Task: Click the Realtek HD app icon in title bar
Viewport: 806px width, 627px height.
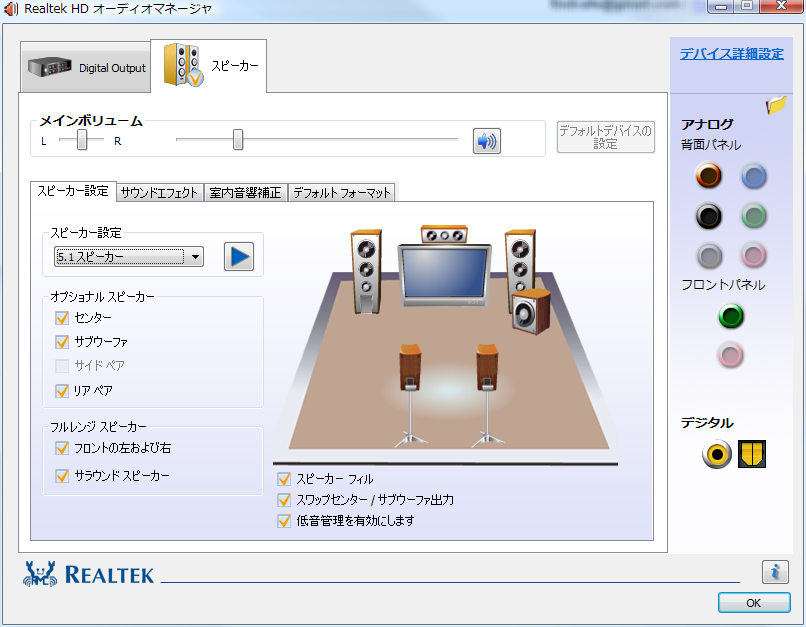Action: click(11, 9)
